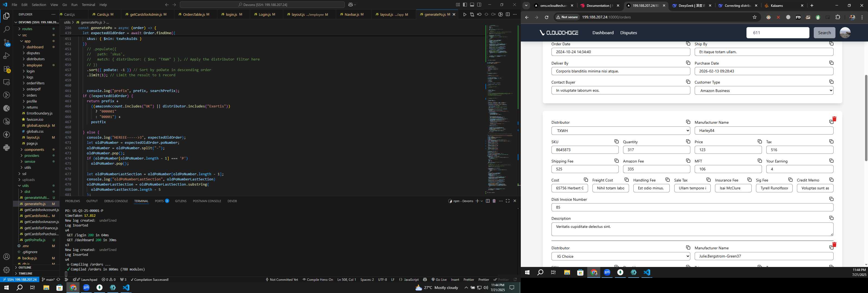The height and width of the screenshot is (293, 868).
Task: Open Python icon at bottom of activity bar
Action: click(x=7, y=148)
